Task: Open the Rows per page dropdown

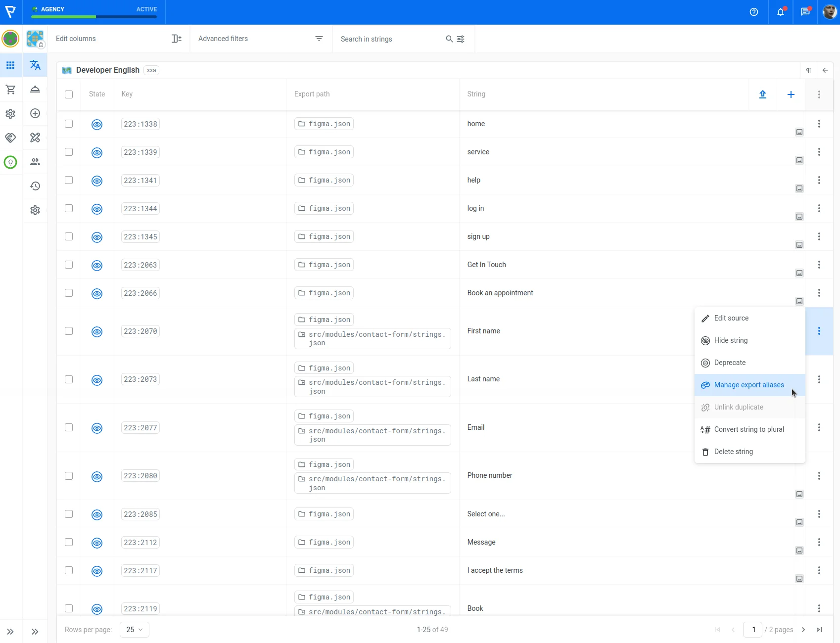Action: click(134, 629)
